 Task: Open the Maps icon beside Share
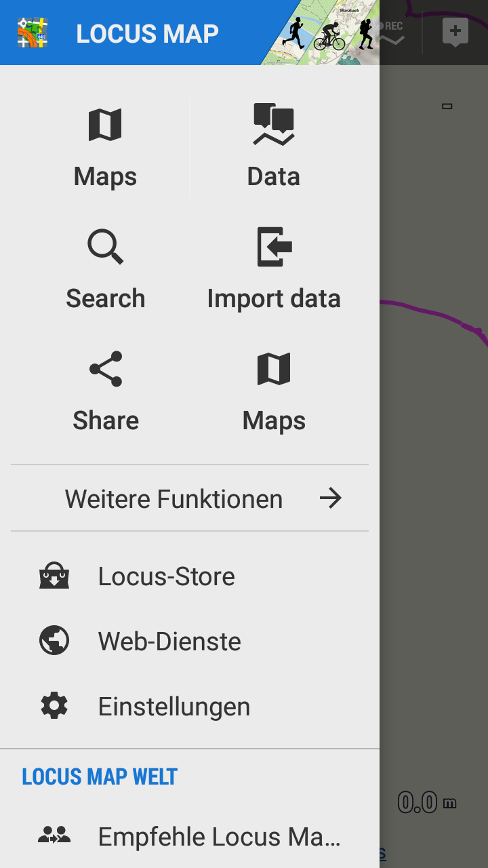[x=274, y=369]
